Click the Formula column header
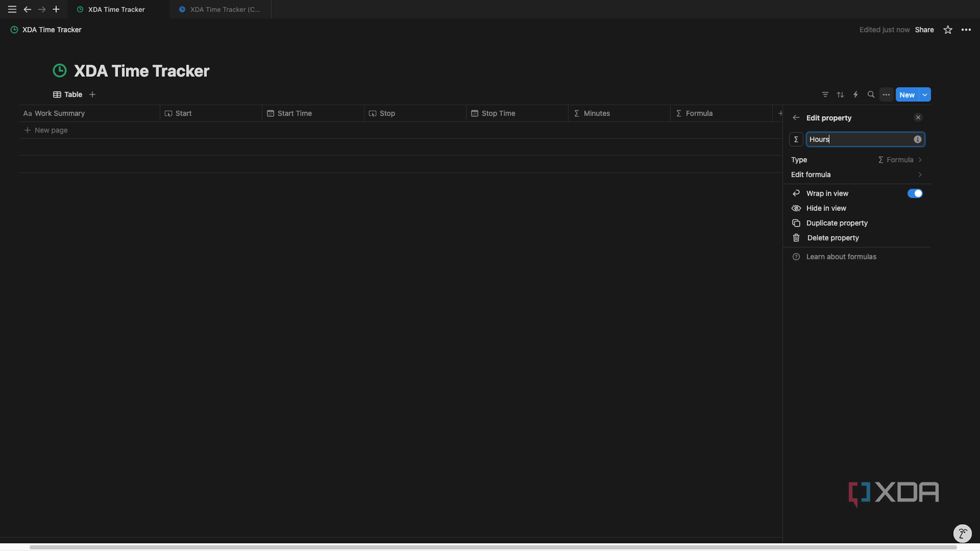The width and height of the screenshot is (980, 551). point(721,114)
